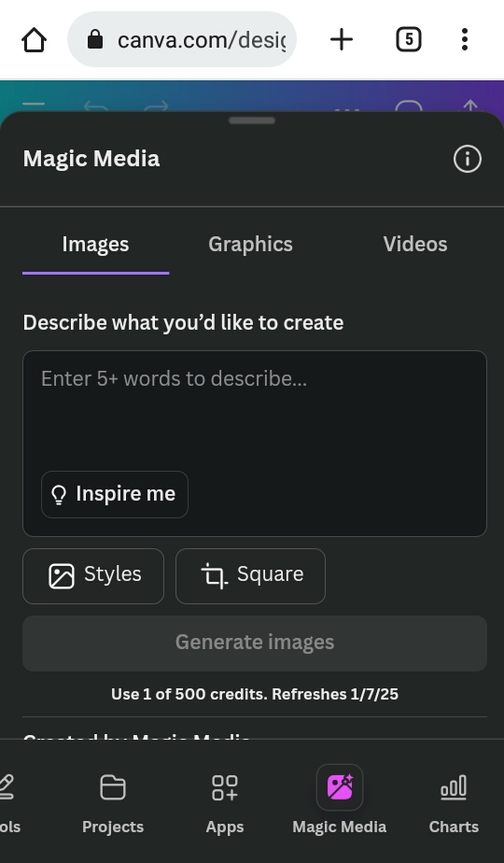Open the Square aspect ratio selector
Screen dimensions: 504x863
[x=250, y=575]
